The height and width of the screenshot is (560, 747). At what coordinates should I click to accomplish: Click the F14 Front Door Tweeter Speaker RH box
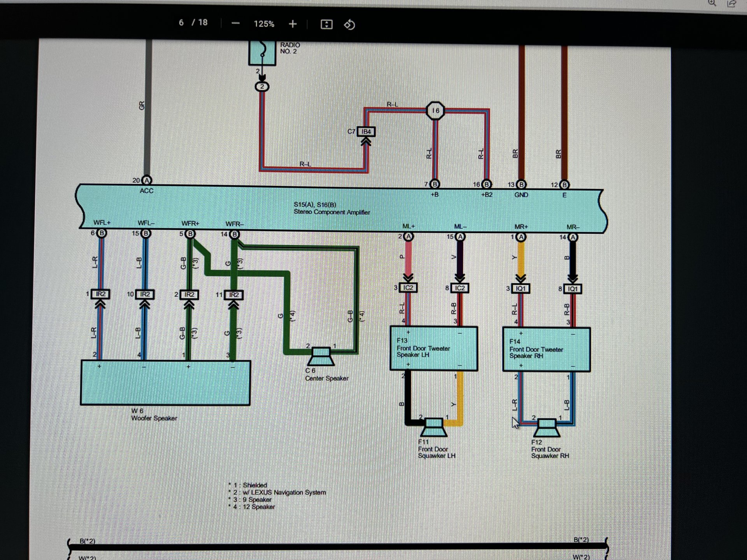(547, 349)
